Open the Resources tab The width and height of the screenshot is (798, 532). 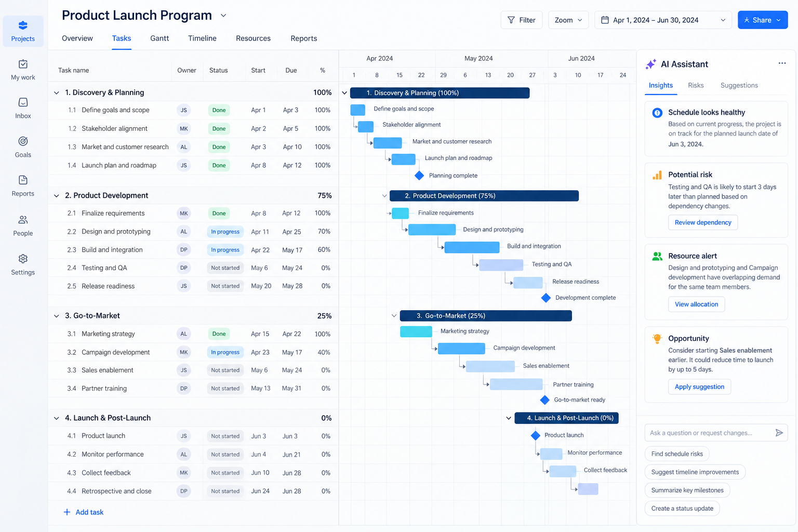253,38
